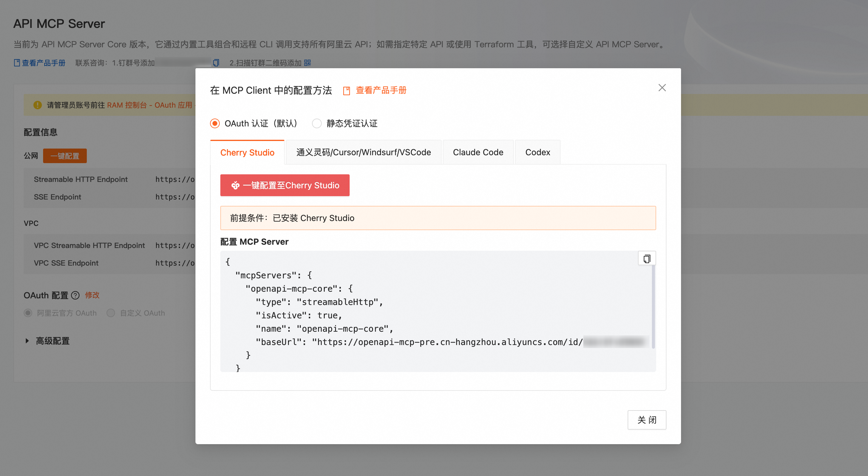Open 查看产品手册 link in dialog header
Screen dimensions: 868x476
tap(381, 91)
